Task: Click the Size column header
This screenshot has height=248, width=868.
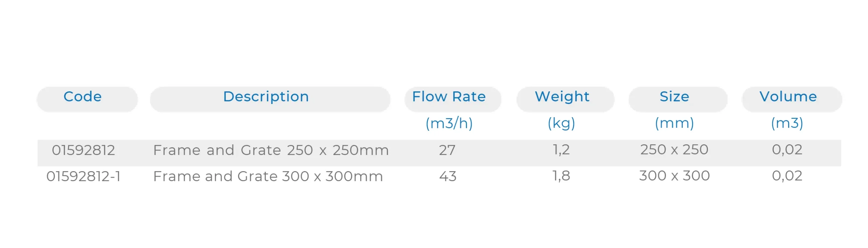Action: [x=674, y=97]
